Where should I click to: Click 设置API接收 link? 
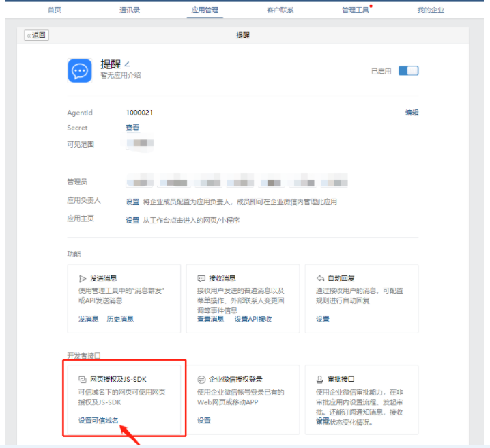pos(253,319)
